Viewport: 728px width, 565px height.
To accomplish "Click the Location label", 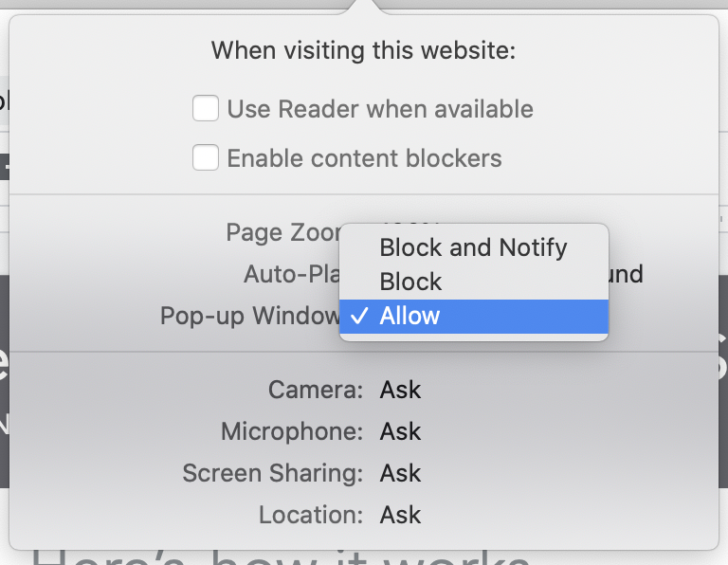I will pos(310,516).
